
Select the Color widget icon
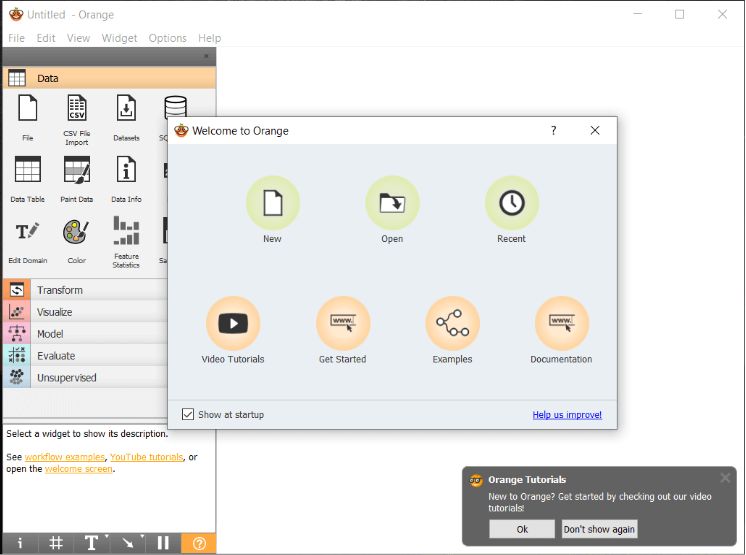click(76, 232)
